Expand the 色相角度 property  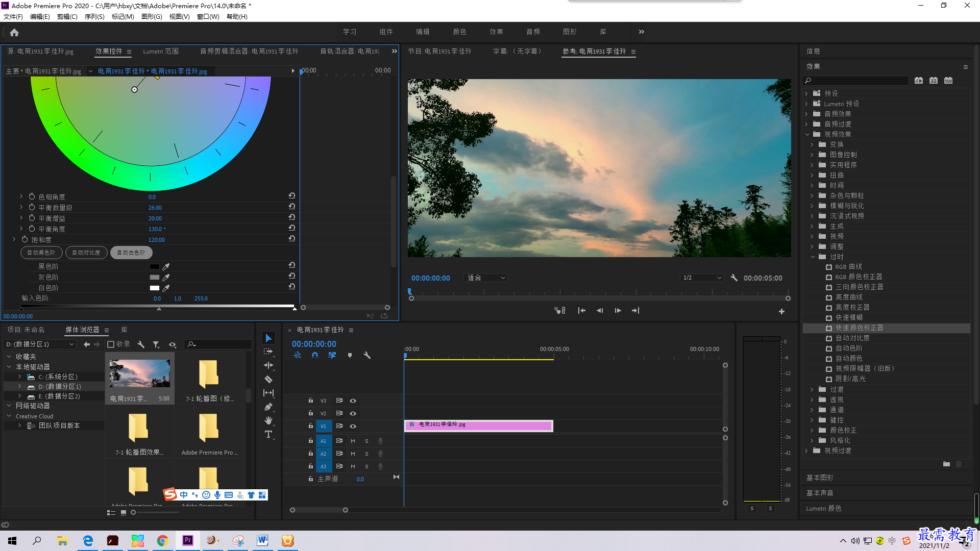[21, 196]
